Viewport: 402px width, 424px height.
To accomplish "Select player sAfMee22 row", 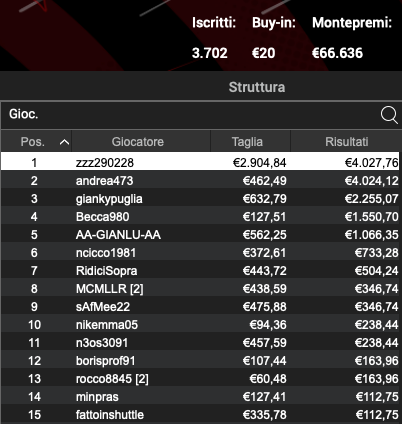I will [x=200, y=307].
